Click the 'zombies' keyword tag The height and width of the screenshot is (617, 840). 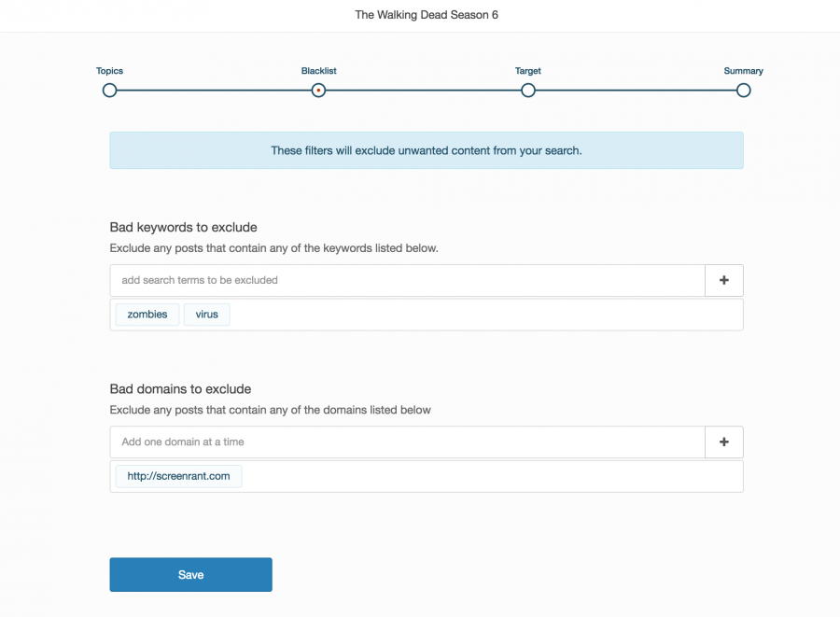click(x=147, y=315)
